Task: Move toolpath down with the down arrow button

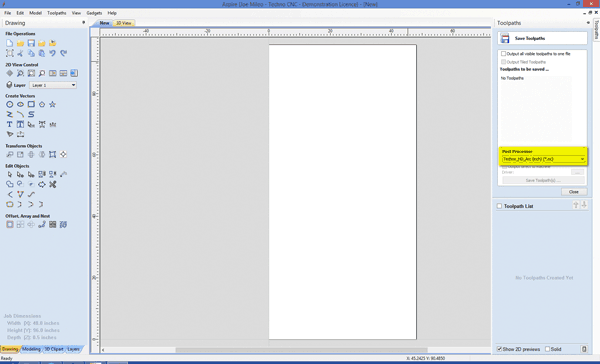Action: pyautogui.click(x=584, y=205)
